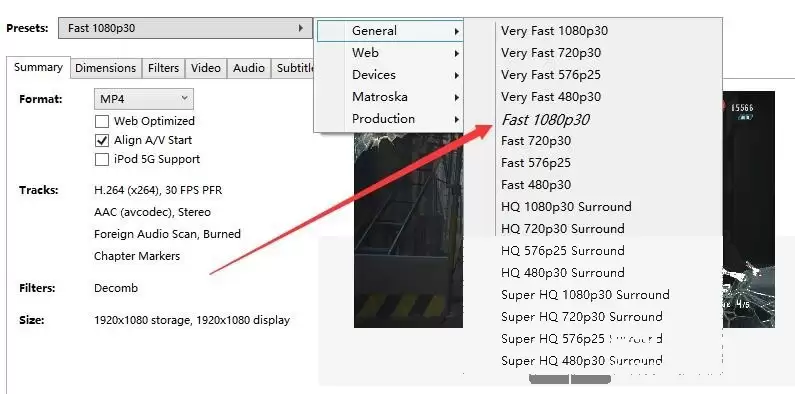The image size is (795, 394).
Task: Switch to the Audio tab
Action: 248,68
